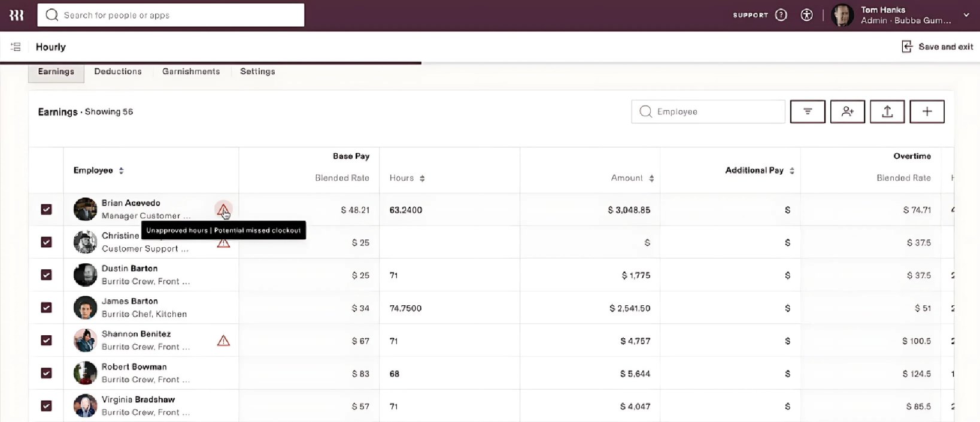The width and height of the screenshot is (980, 422).
Task: Open the filter icon button
Action: [x=807, y=111]
